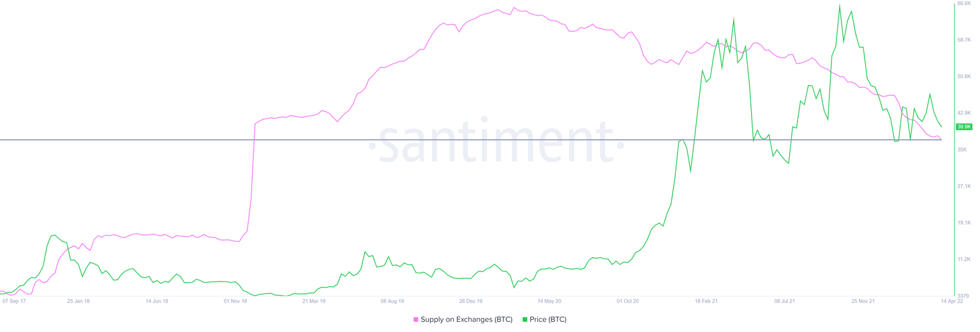Click the 35K price axis label

[962, 149]
